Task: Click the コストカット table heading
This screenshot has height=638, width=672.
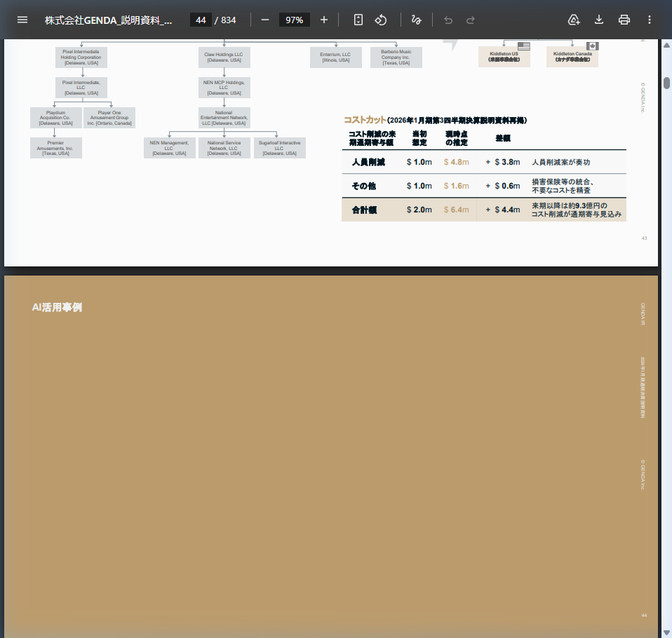Action: point(364,120)
